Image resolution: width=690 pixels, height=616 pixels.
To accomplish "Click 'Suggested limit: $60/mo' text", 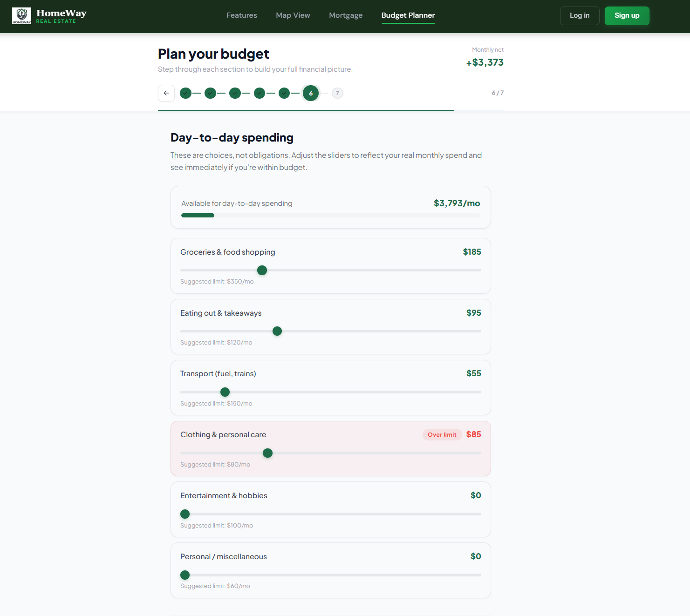I will click(x=215, y=586).
